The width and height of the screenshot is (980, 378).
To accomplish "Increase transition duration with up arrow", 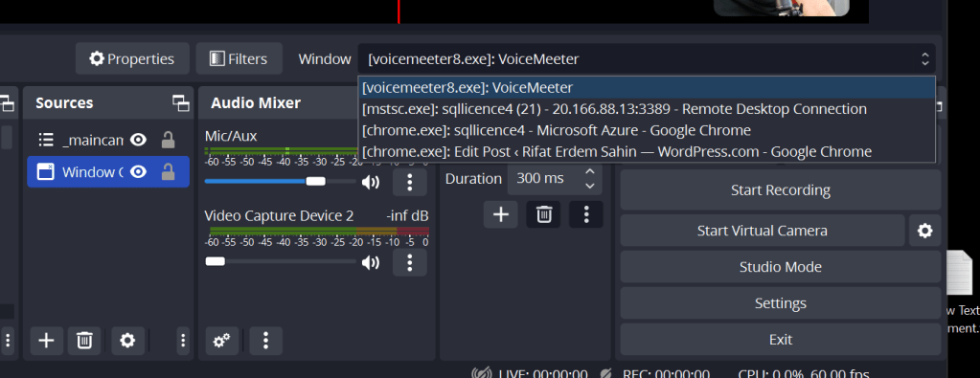I will point(589,171).
